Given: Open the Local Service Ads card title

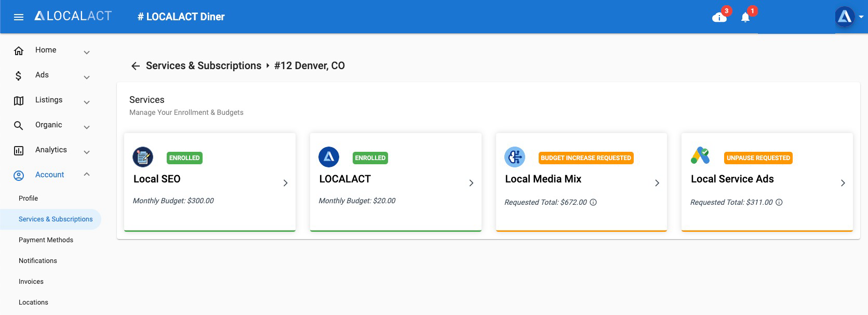Looking at the screenshot, I should click(732, 179).
